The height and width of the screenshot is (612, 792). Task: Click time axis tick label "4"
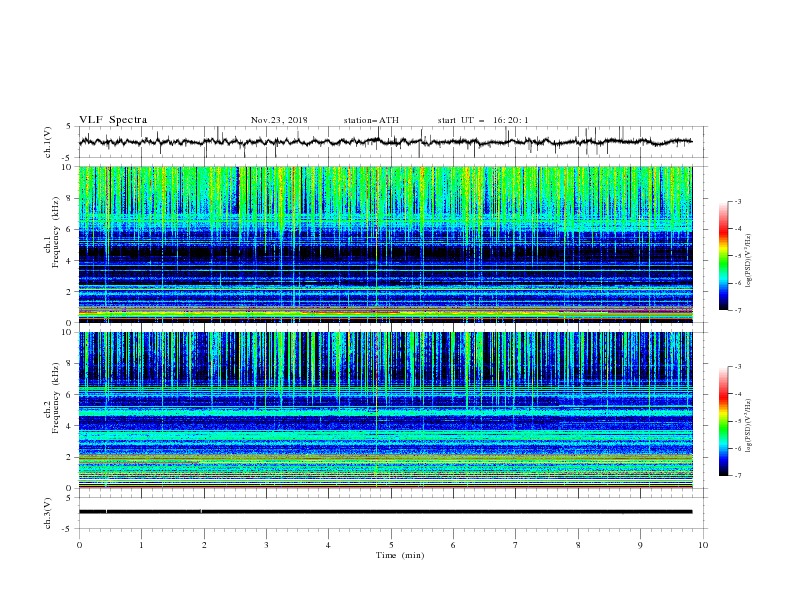pyautogui.click(x=328, y=545)
